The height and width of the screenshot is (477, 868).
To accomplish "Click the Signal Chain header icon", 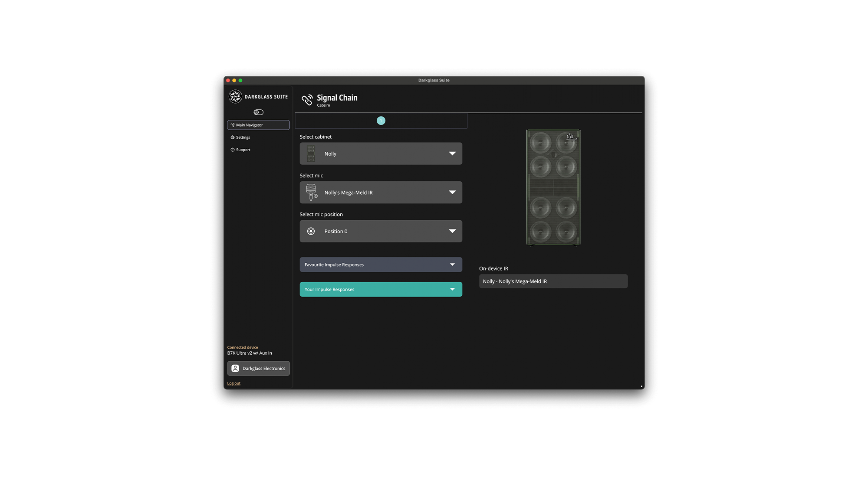I will pyautogui.click(x=307, y=100).
